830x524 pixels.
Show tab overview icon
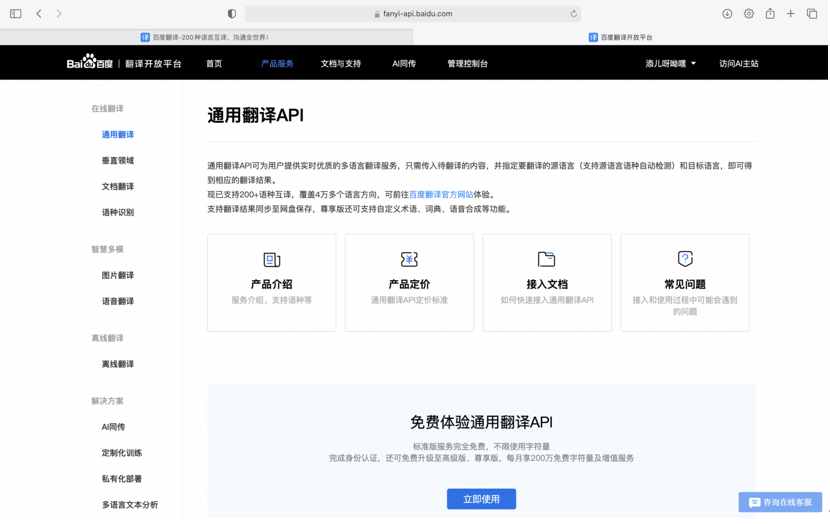[812, 14]
